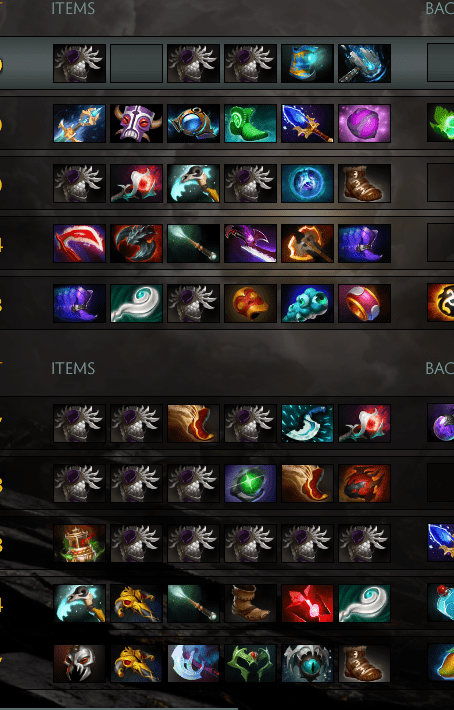Viewport: 454px width, 710px height.
Task: Click the silver mask with red eyes
Action: (79, 663)
